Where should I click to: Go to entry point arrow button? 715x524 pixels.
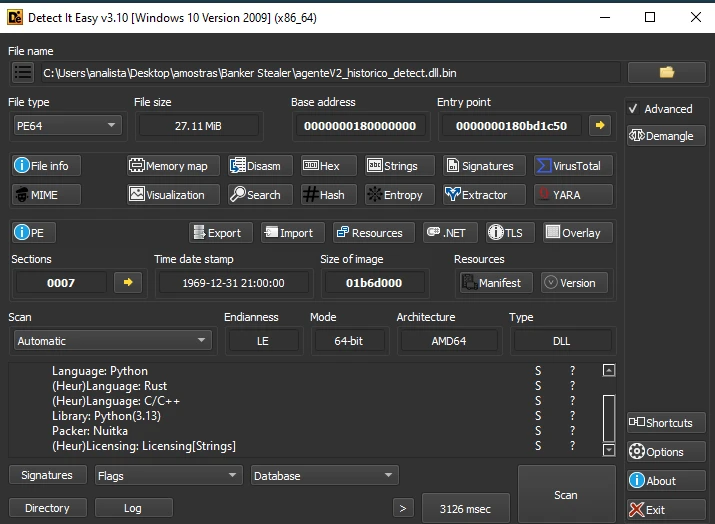599,125
